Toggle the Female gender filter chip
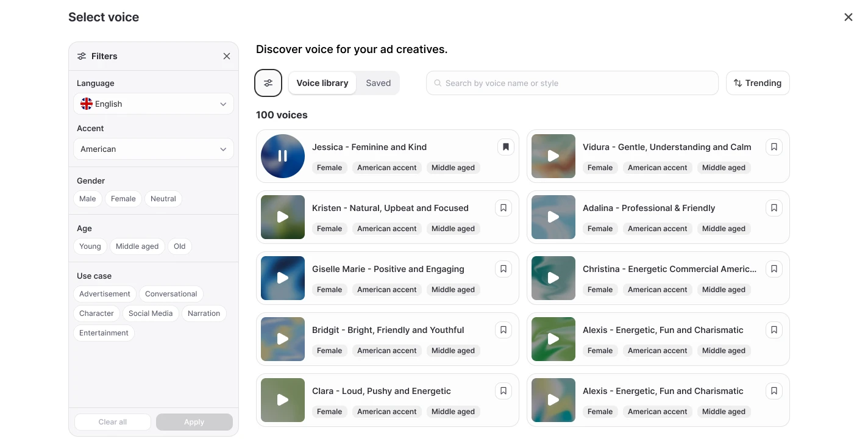Screen dimensions: 868x444 click(123, 199)
